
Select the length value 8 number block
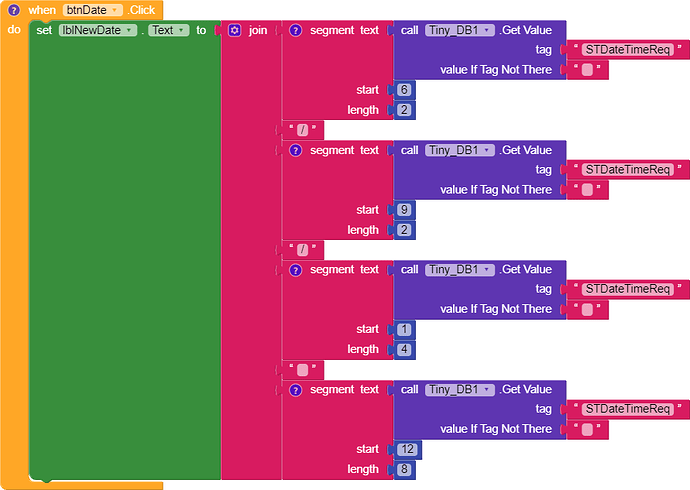404,469
